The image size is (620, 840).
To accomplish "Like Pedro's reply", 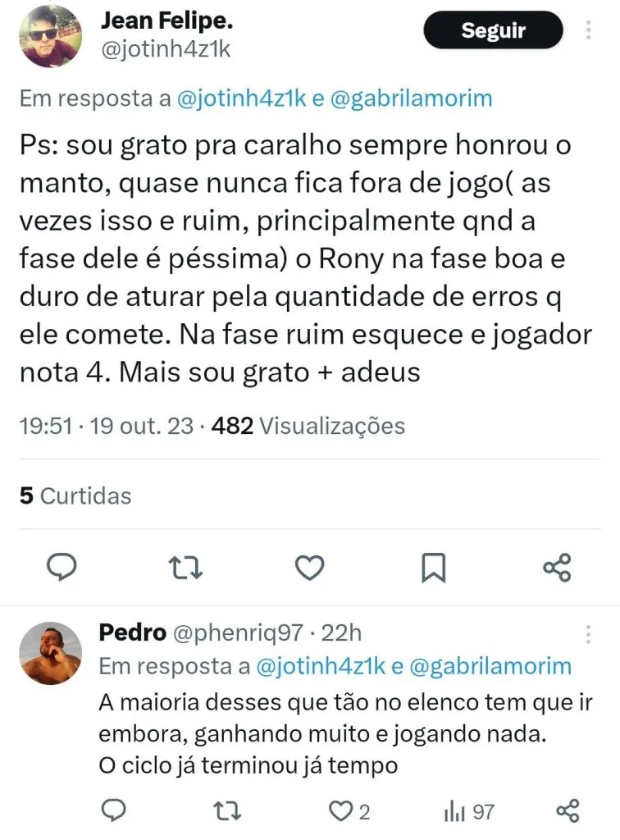I will pyautogui.click(x=339, y=811).
